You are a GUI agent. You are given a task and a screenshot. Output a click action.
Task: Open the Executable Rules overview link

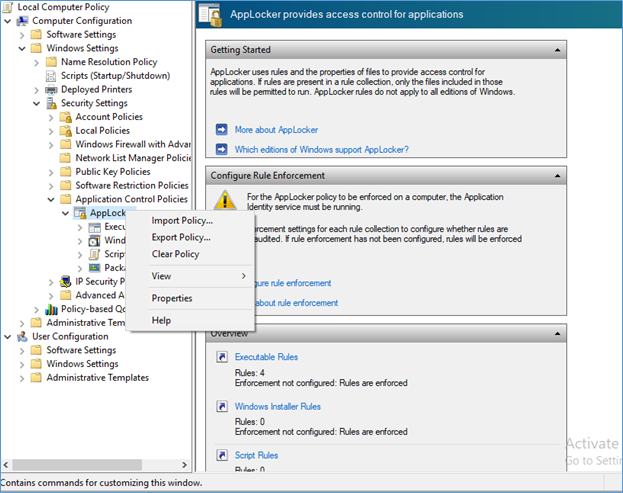(x=266, y=357)
